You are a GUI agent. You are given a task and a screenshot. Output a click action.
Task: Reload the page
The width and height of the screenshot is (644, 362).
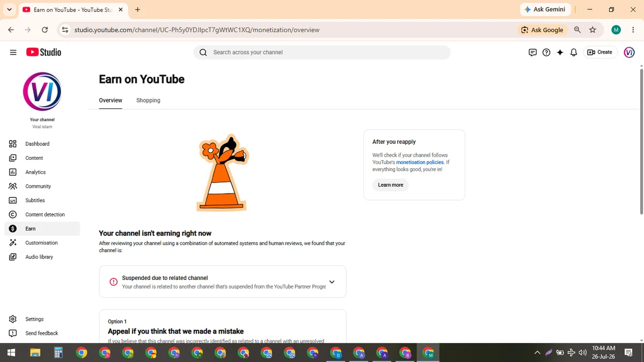pos(45,30)
